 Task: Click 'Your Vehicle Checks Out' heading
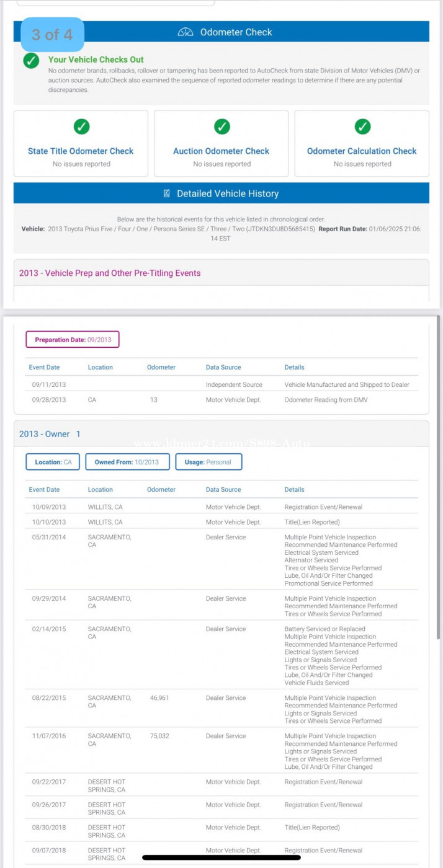(96, 60)
